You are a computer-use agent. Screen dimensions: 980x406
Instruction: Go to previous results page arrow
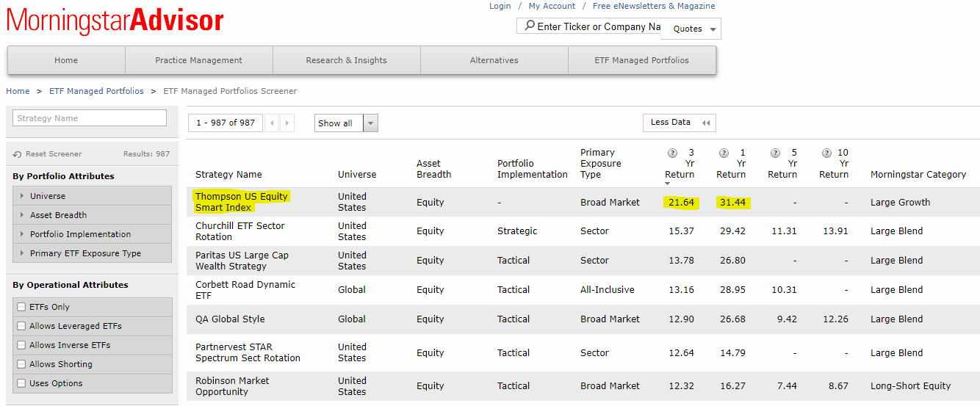coord(273,123)
